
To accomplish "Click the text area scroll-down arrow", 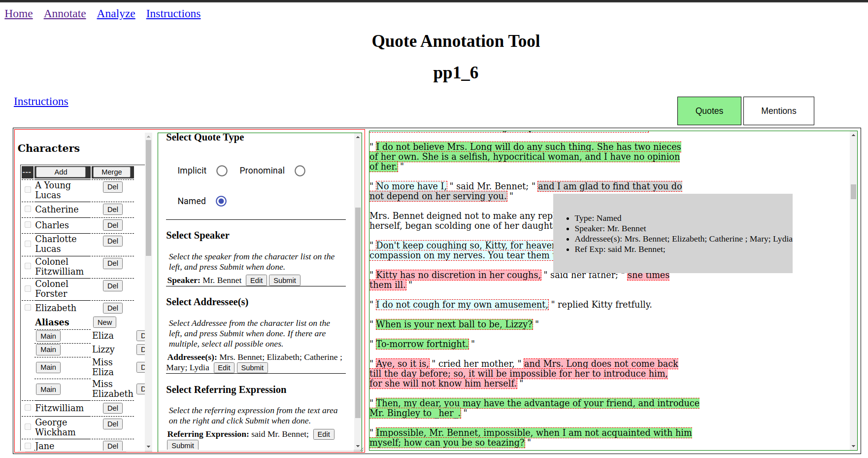I will [x=853, y=446].
